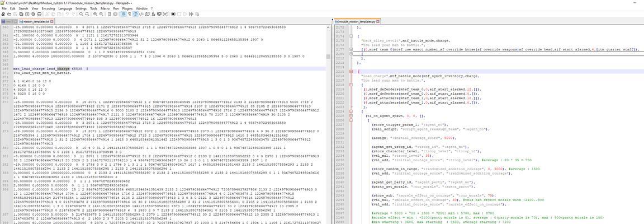The height and width of the screenshot is (224, 644).
Task: Click the Cut toolbar icon
Action: [x=47, y=13]
